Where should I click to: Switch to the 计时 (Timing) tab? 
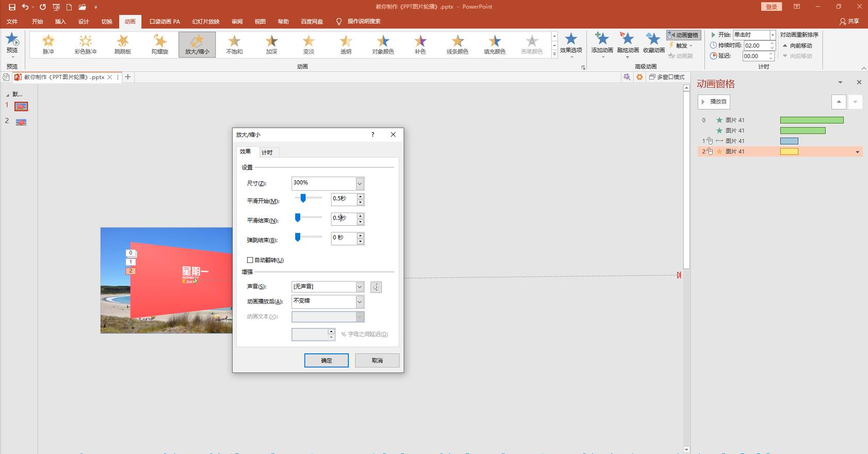(x=267, y=152)
